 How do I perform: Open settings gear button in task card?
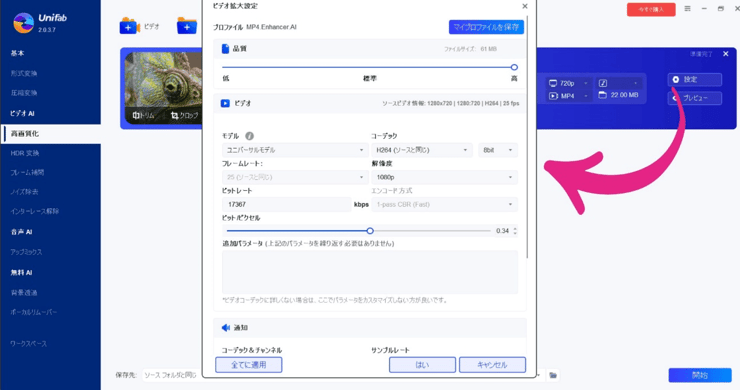point(694,79)
